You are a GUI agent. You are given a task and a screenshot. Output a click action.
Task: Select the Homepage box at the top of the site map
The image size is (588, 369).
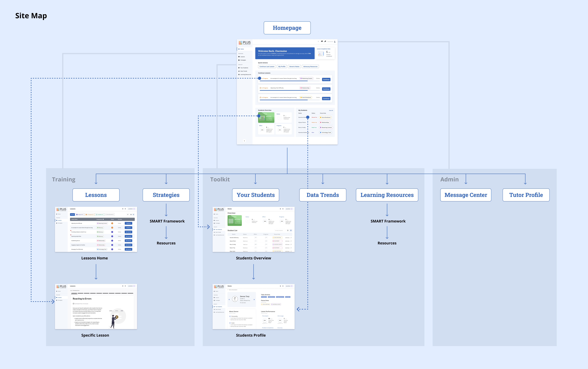pos(287,28)
